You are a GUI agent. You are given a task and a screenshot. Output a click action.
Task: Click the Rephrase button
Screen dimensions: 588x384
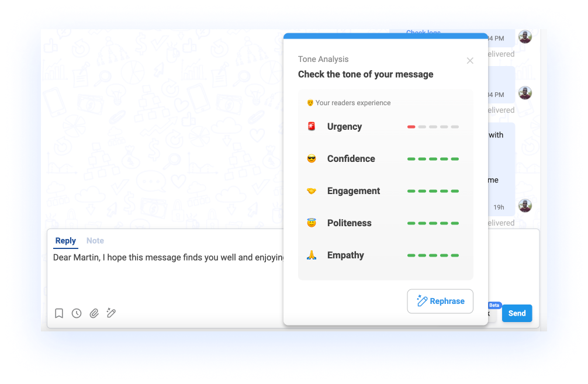click(440, 301)
